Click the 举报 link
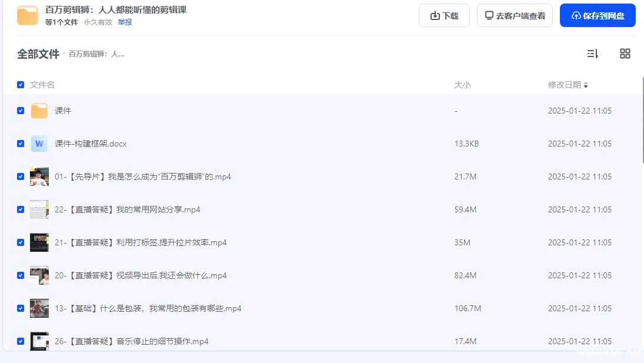 (x=125, y=21)
